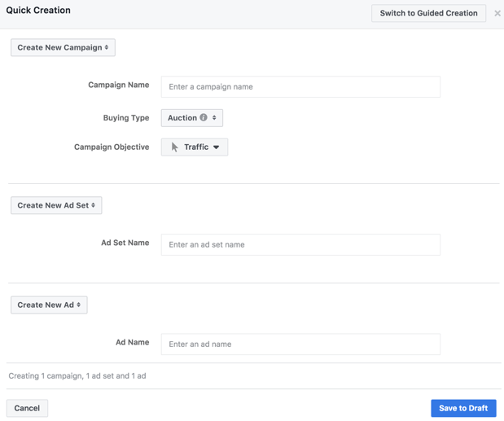Click the Quick Creation title text
This screenshot has height=421, width=504.
tap(38, 11)
